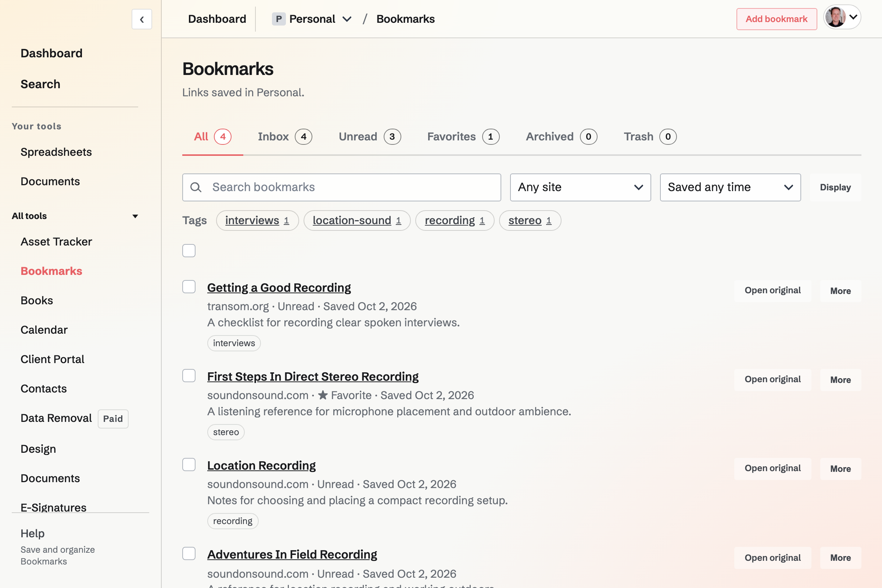Filter by the interviews tag in Tags row

click(x=257, y=220)
